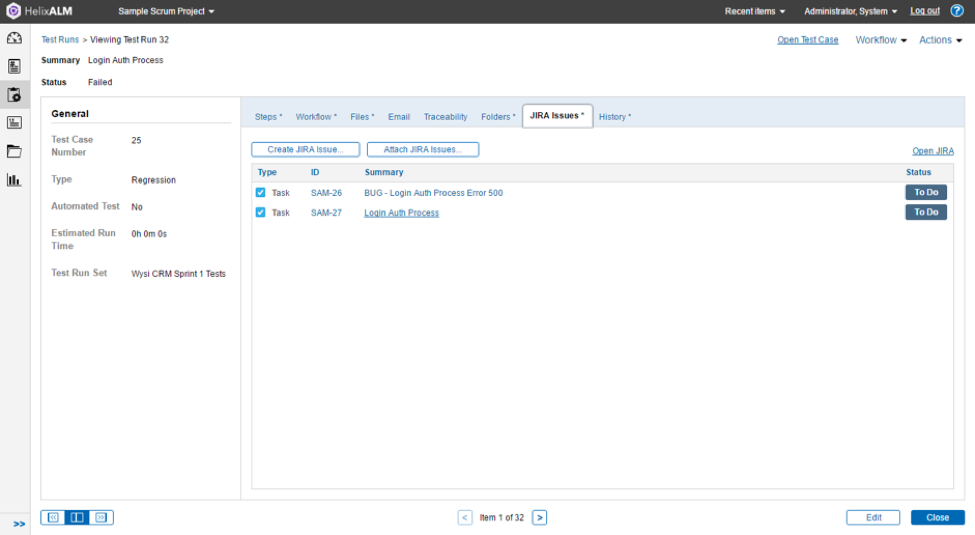975x535 pixels.
Task: Click the Open JIRA link
Action: [933, 151]
